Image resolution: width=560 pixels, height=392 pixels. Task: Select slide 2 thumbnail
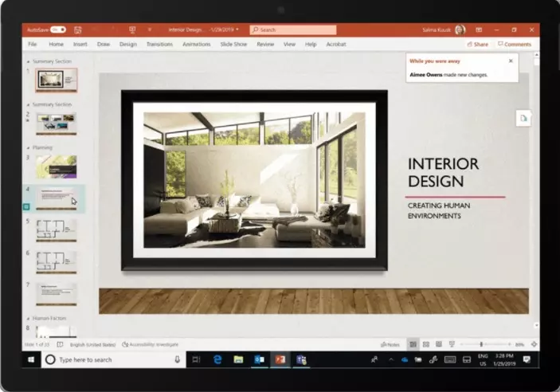pyautogui.click(x=57, y=123)
